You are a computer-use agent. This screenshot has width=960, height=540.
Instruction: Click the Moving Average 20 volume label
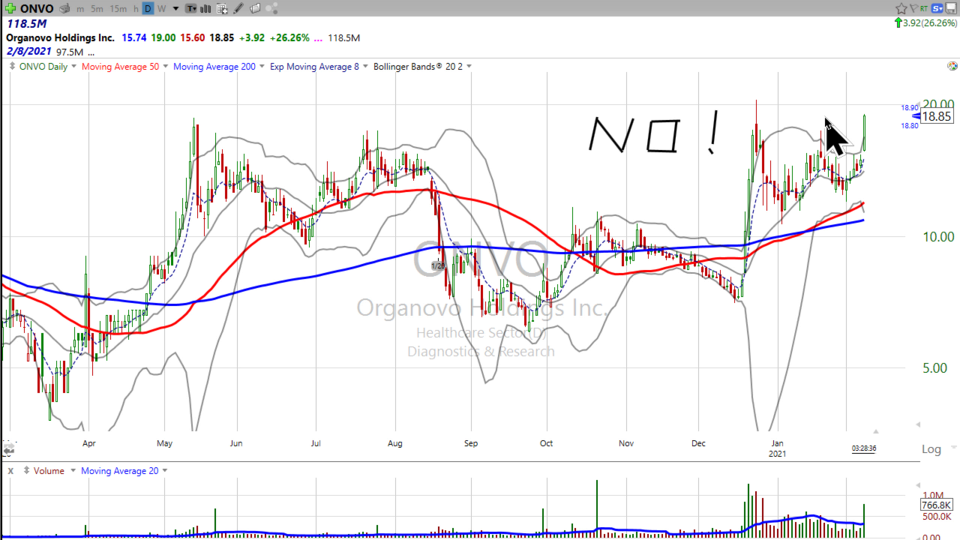tap(119, 471)
